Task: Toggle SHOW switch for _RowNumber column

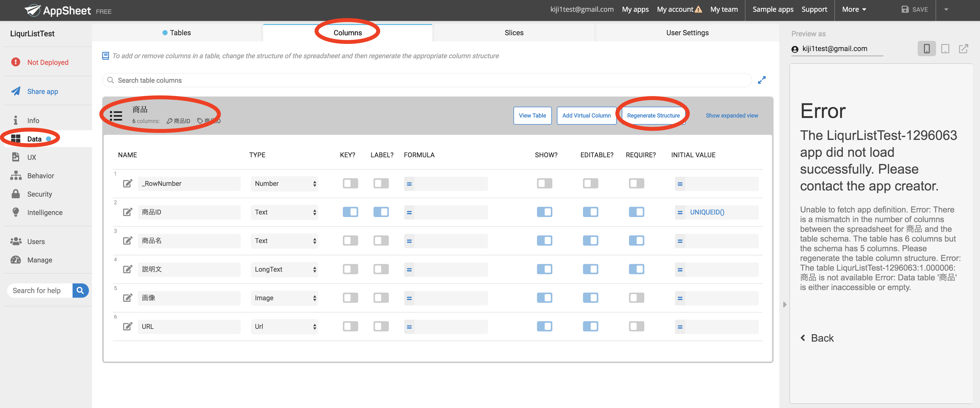Action: (544, 184)
